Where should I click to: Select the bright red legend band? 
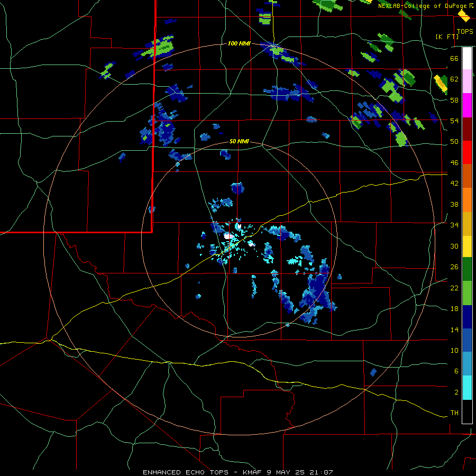467,152
